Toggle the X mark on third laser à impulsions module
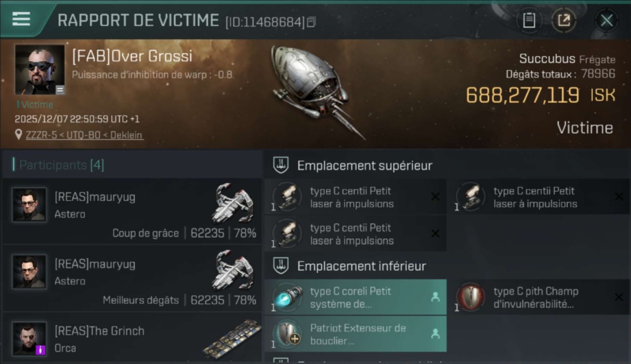The image size is (631, 364). click(x=435, y=233)
